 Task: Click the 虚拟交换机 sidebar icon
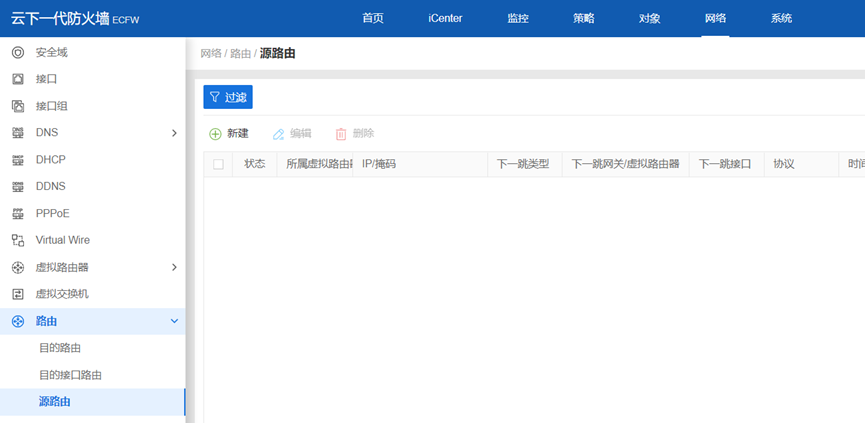pos(17,294)
